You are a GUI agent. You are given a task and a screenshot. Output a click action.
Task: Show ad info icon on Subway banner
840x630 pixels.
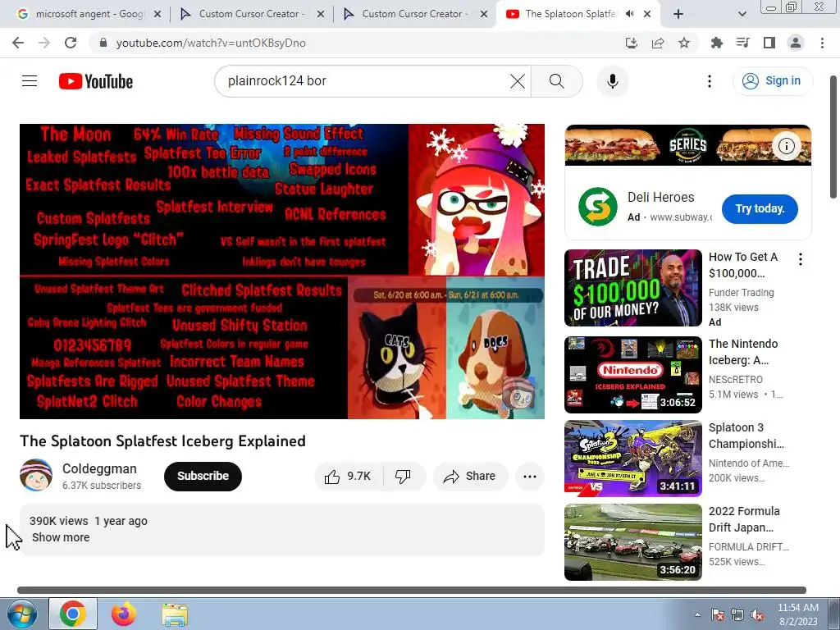click(786, 146)
